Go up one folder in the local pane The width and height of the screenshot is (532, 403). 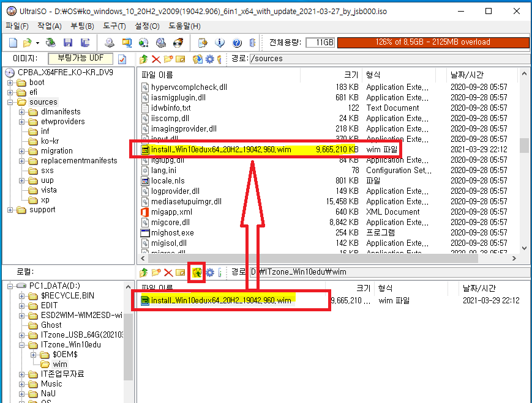pos(143,273)
